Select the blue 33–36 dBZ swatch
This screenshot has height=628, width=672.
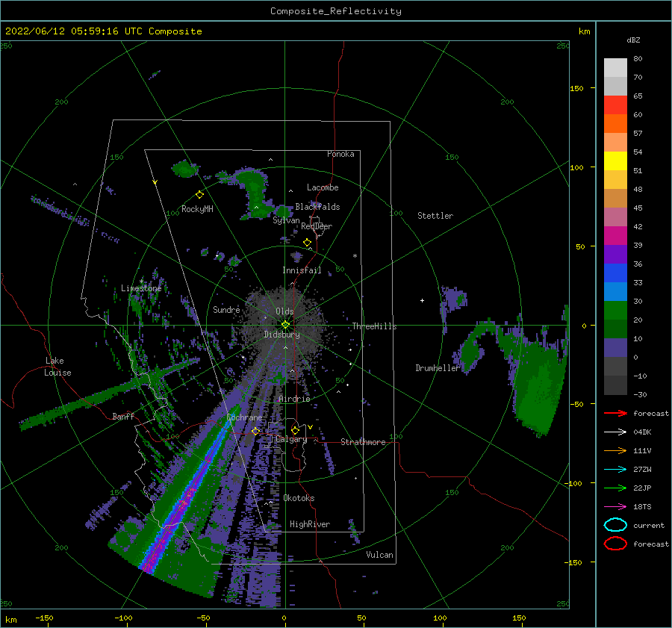615,273
